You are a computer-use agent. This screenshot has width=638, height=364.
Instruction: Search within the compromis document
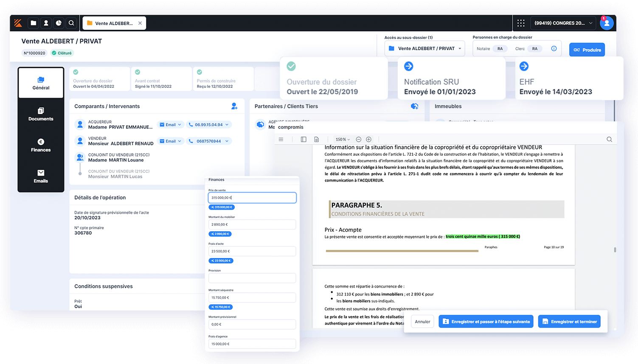609,139
